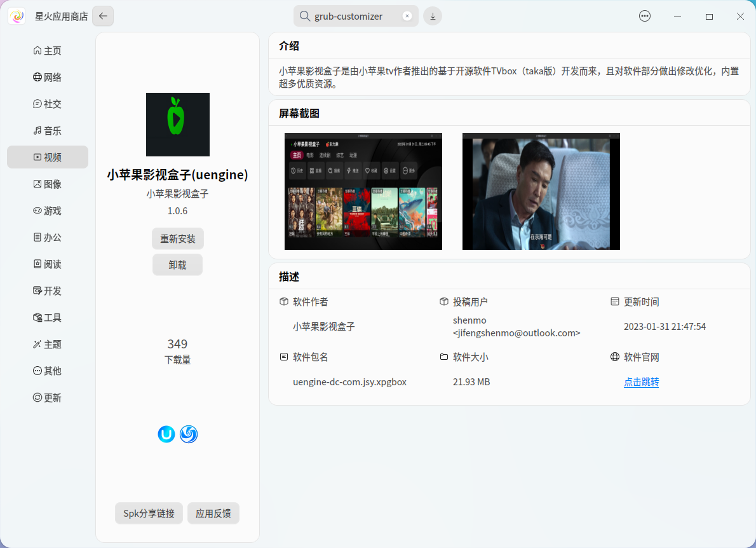Switch to the 视频 video category
Viewport: 756px width, 548px height.
pos(47,157)
